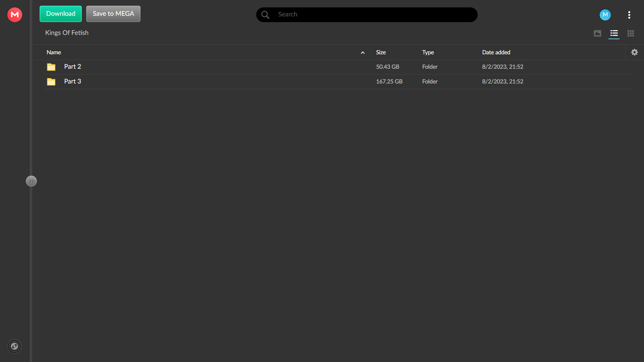The image size is (644, 362).
Task: Click the Part 3 folder icon
Action: (x=51, y=82)
